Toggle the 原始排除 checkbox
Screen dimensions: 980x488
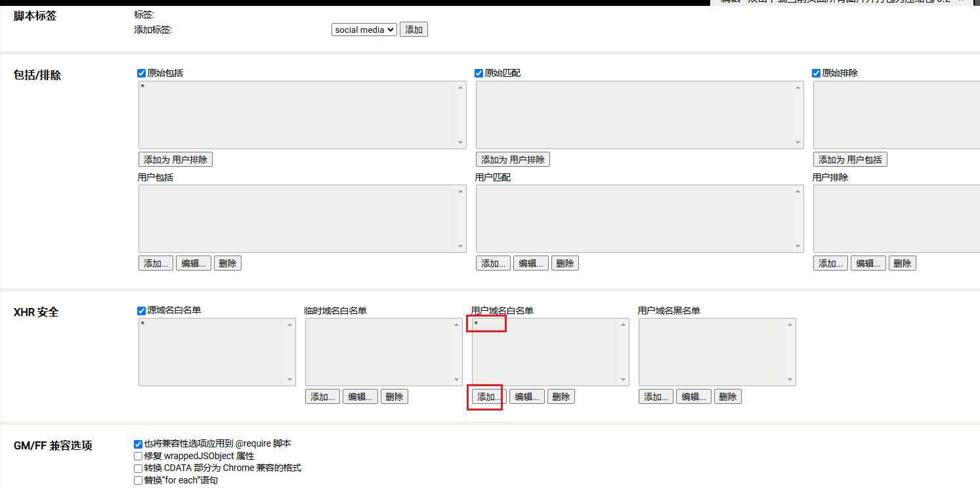pos(817,73)
